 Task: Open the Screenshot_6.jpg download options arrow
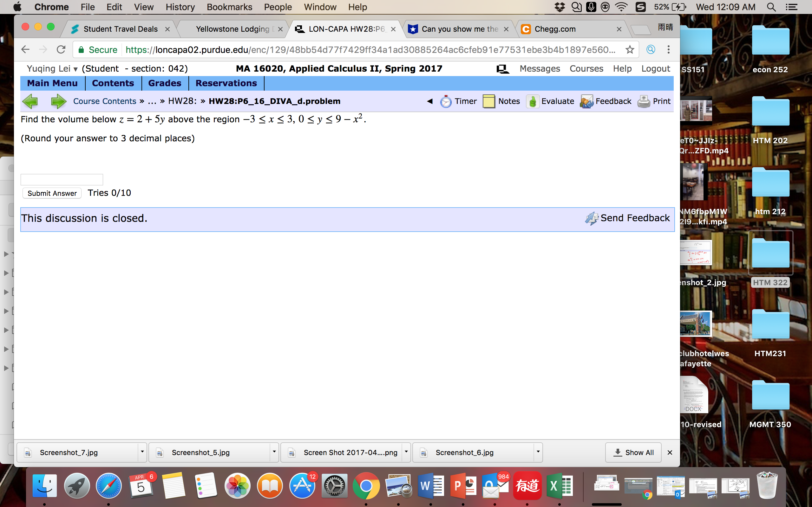point(538,452)
